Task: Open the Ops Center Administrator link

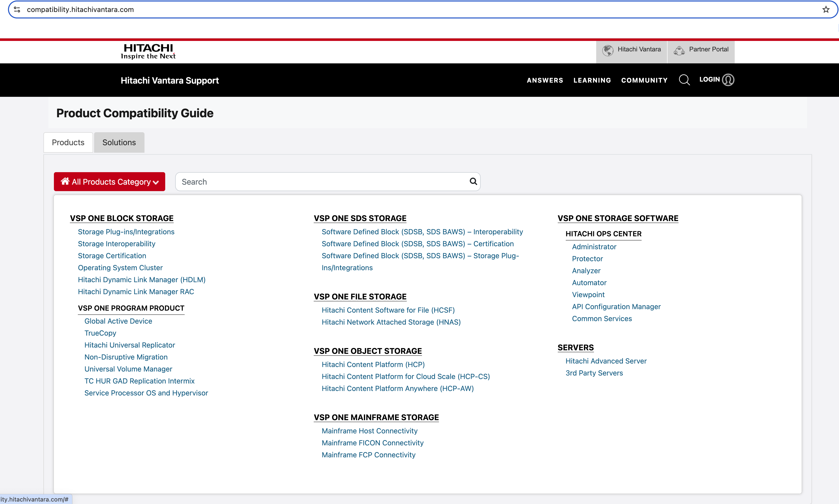Action: [x=594, y=247]
